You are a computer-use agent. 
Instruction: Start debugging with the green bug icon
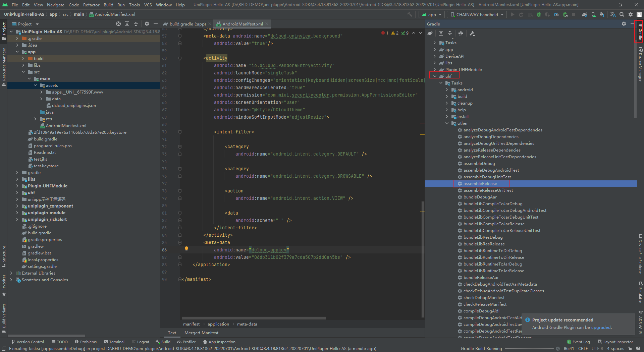pyautogui.click(x=539, y=14)
